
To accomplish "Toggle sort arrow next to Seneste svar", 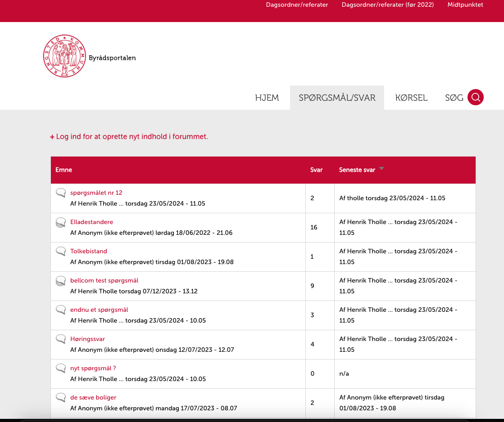I will pyautogui.click(x=381, y=169).
